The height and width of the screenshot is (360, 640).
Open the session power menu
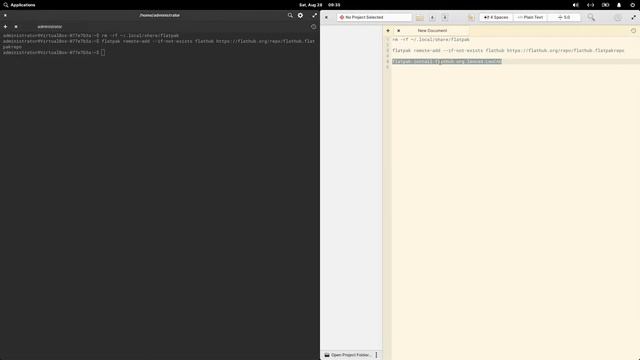pos(633,5)
